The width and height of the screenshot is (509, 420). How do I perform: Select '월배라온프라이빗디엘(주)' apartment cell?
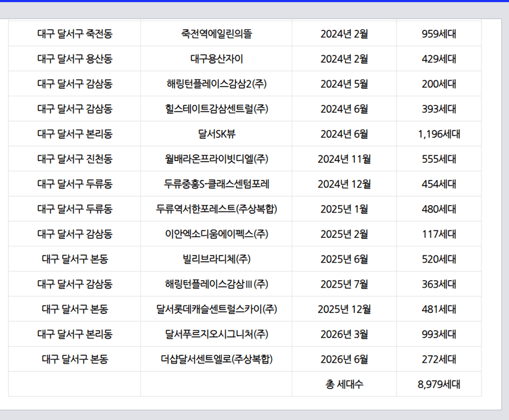[x=217, y=159]
